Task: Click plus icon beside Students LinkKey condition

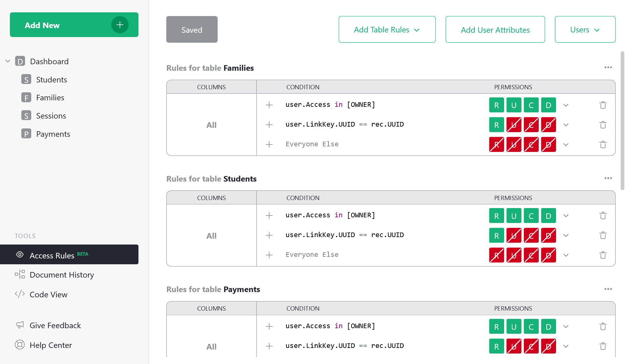Action: [x=269, y=235]
